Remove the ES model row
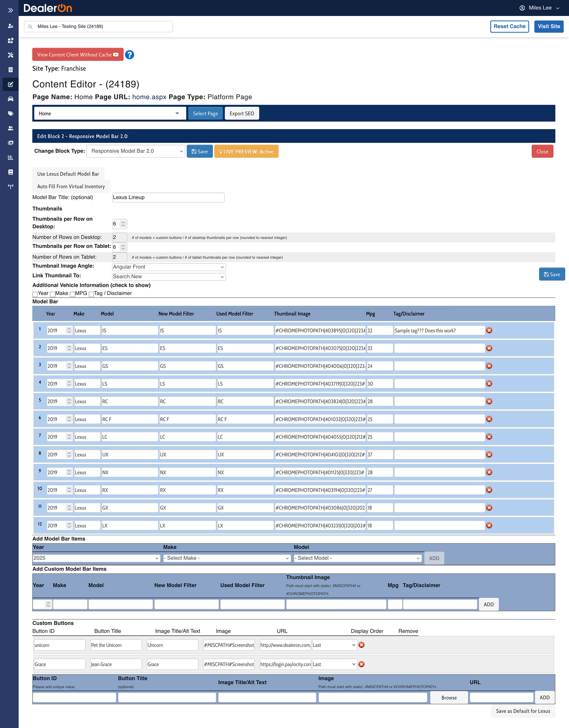This screenshot has width=569, height=728. [489, 348]
